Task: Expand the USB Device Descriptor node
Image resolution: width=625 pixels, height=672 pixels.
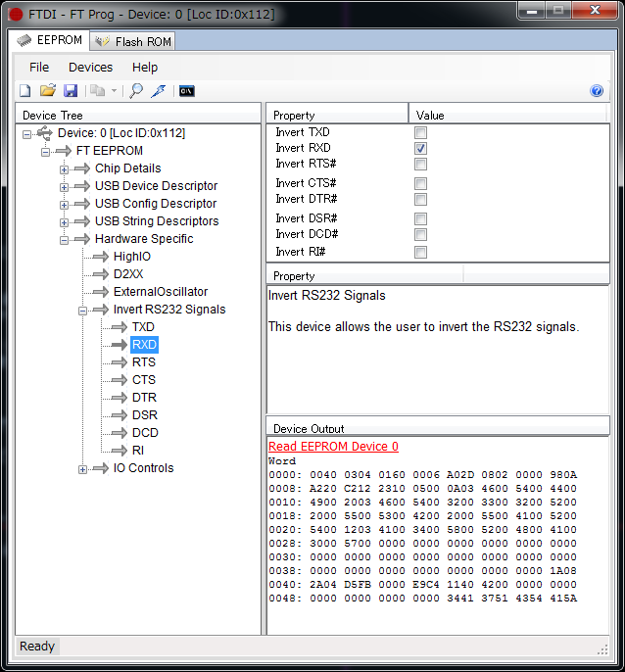Action: 64,187
